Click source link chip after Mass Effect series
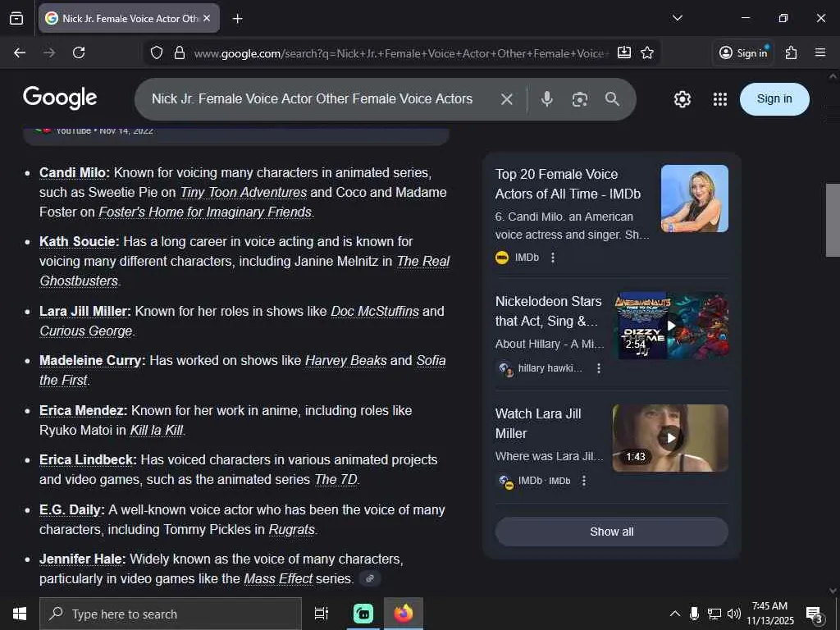 [x=370, y=578]
